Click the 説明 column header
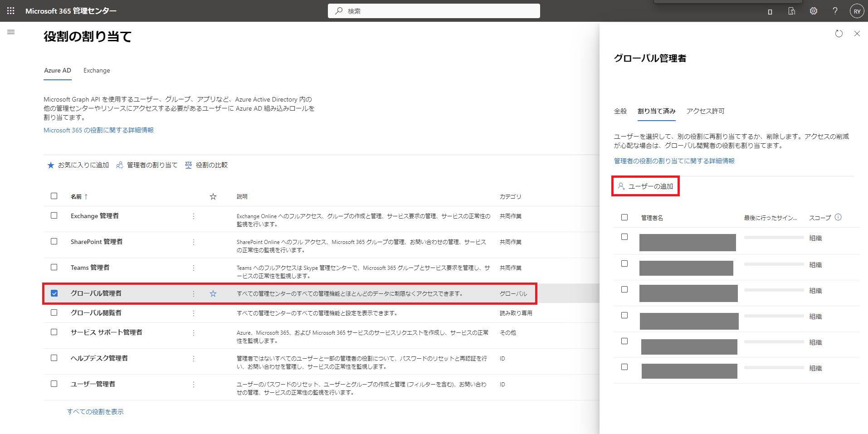This screenshot has height=434, width=868. [242, 197]
